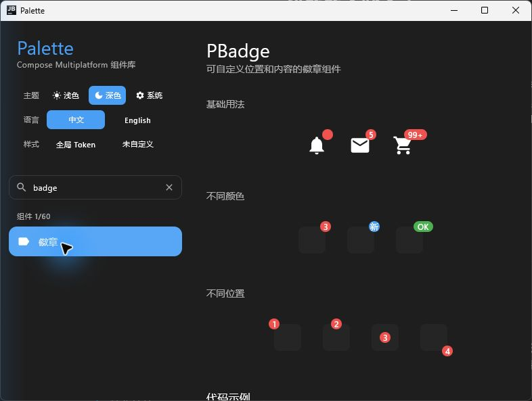
Task: Click the 可自定义位置和内容的徽章组件 description
Action: pos(273,69)
